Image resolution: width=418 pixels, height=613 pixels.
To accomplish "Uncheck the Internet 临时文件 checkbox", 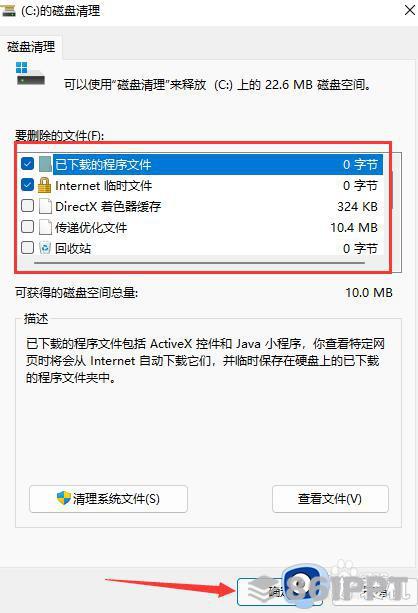I will pyautogui.click(x=27, y=185).
